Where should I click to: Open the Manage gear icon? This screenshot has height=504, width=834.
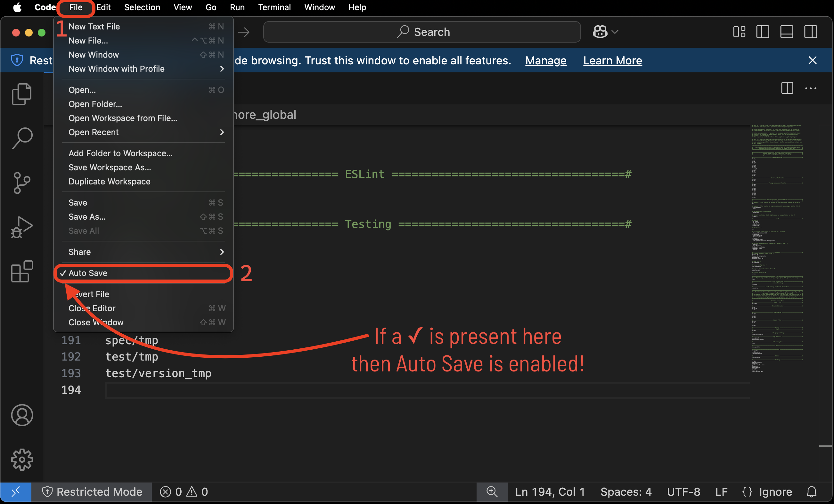pyautogui.click(x=22, y=459)
